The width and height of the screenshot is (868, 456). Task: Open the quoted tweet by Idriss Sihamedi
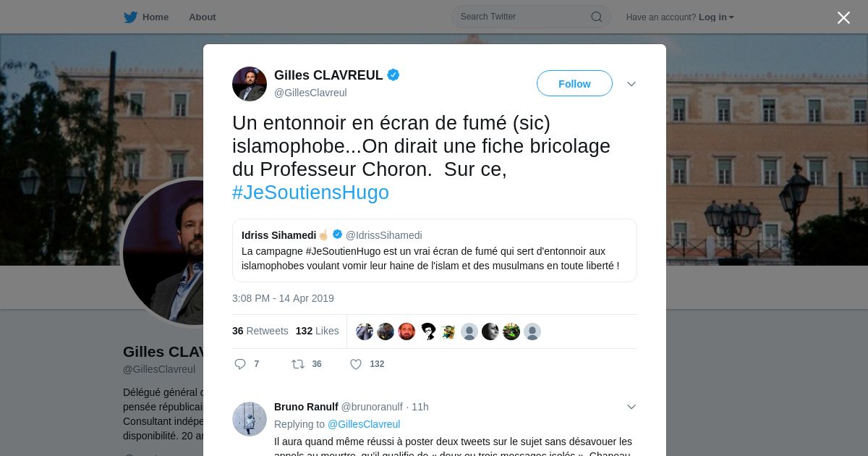pos(435,250)
